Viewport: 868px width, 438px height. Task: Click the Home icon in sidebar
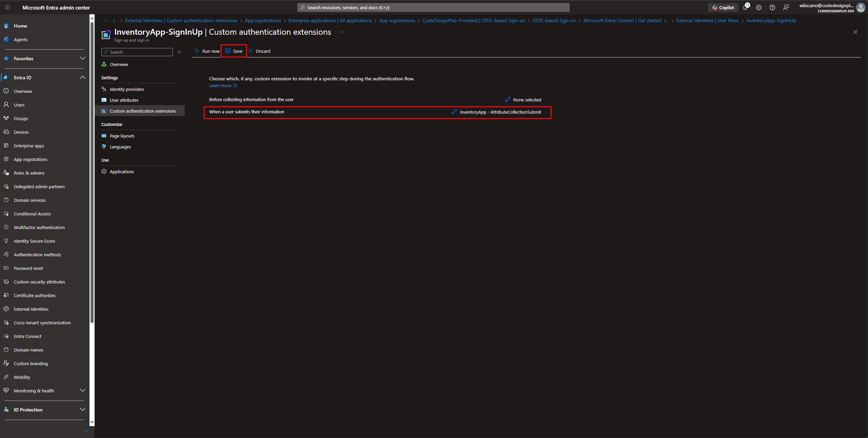6,26
